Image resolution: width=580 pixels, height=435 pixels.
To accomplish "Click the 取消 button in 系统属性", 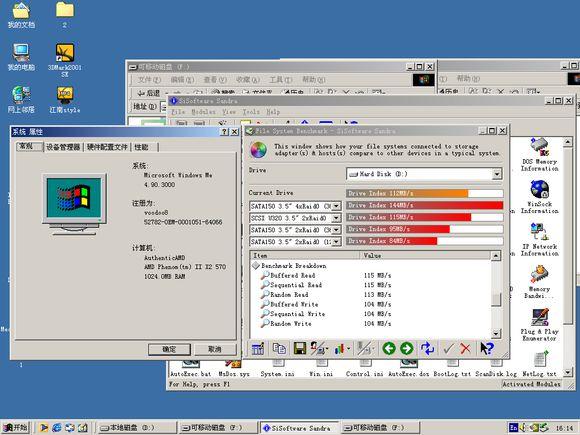I will click(215, 349).
